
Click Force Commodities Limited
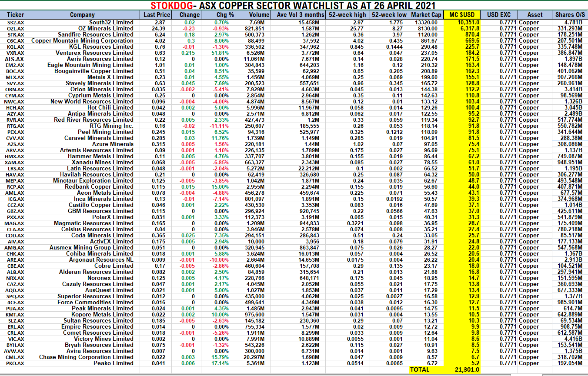[96, 302]
